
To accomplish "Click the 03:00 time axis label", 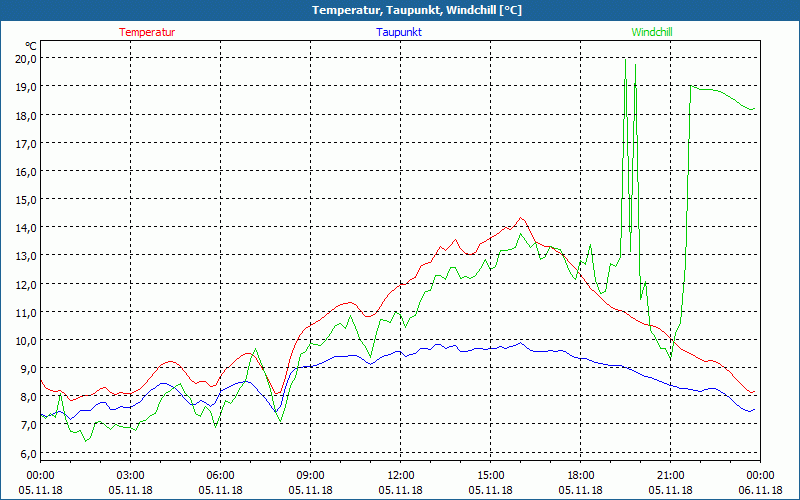I will point(131,476).
